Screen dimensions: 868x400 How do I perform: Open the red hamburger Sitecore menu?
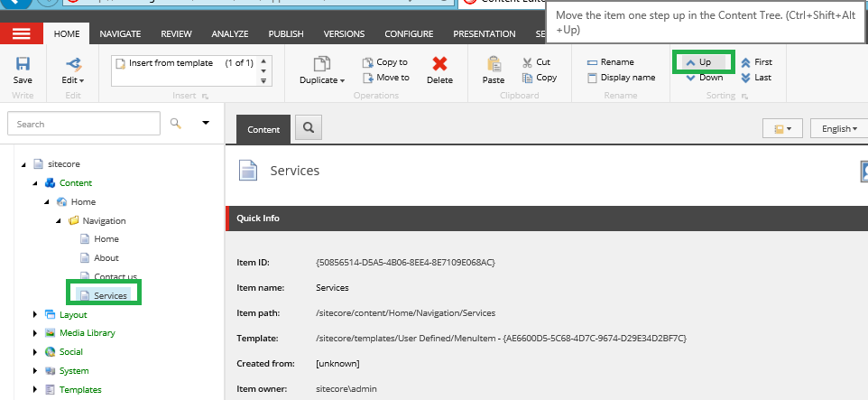(22, 33)
